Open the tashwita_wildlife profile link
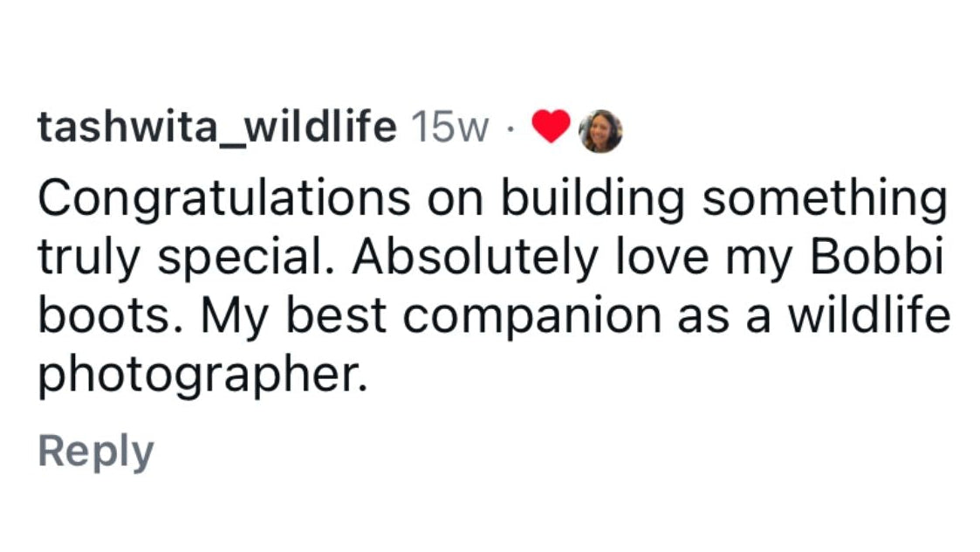Screen dimensions: 980x552 [x=217, y=127]
